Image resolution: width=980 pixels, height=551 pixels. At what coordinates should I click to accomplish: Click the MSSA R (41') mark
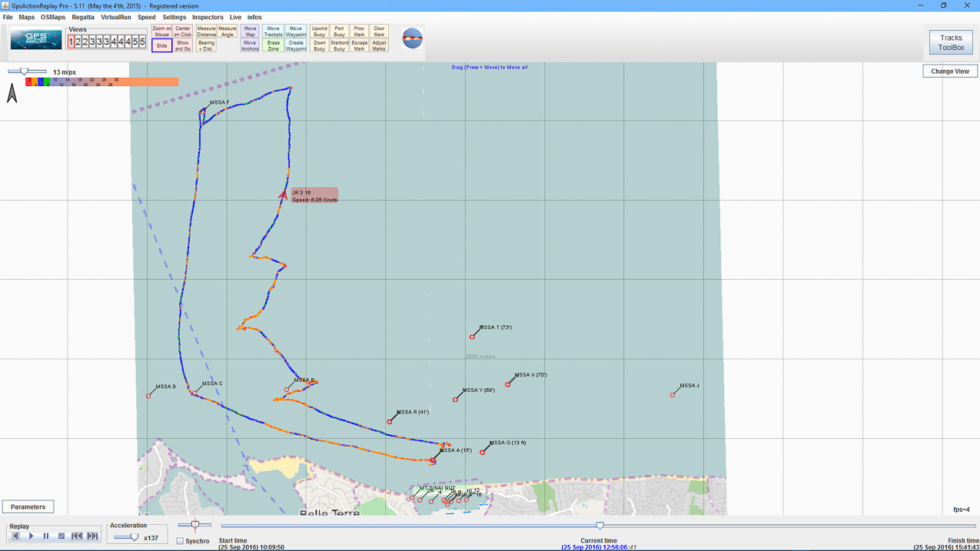[x=390, y=421]
